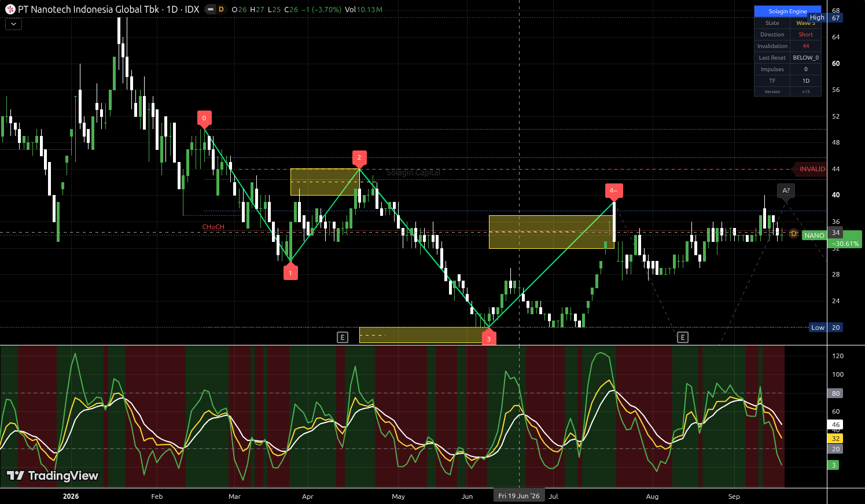The image size is (865, 504).
Task: Click the Feb label on the time axis
Action: pyautogui.click(x=157, y=496)
